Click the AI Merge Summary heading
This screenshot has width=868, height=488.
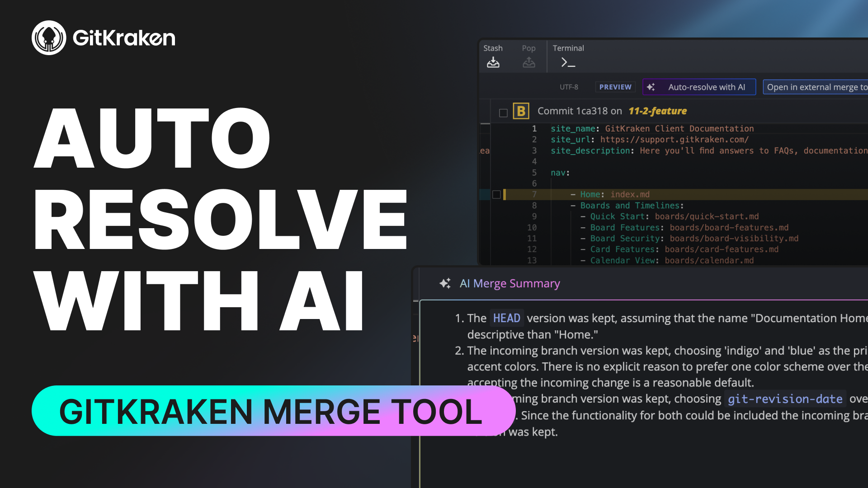509,283
